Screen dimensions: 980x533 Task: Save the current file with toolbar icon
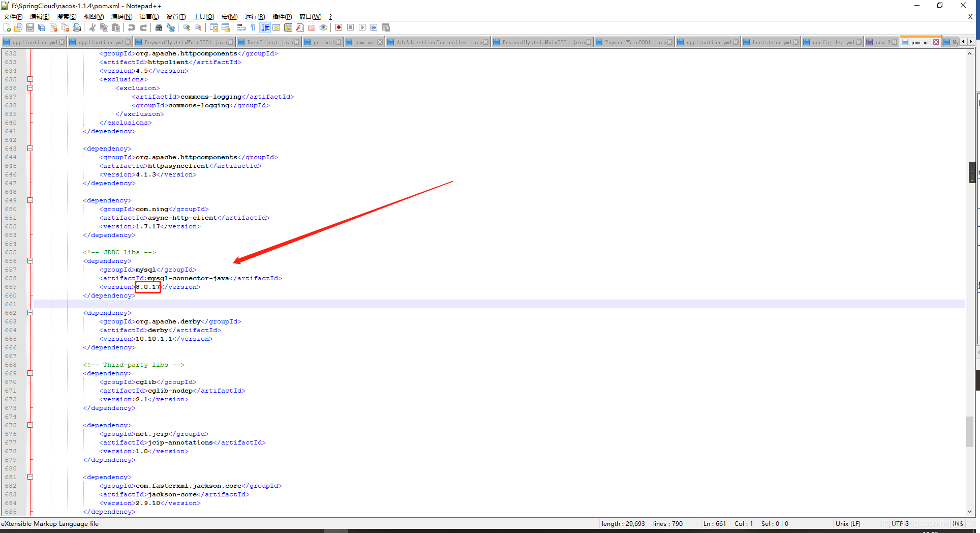pos(30,27)
